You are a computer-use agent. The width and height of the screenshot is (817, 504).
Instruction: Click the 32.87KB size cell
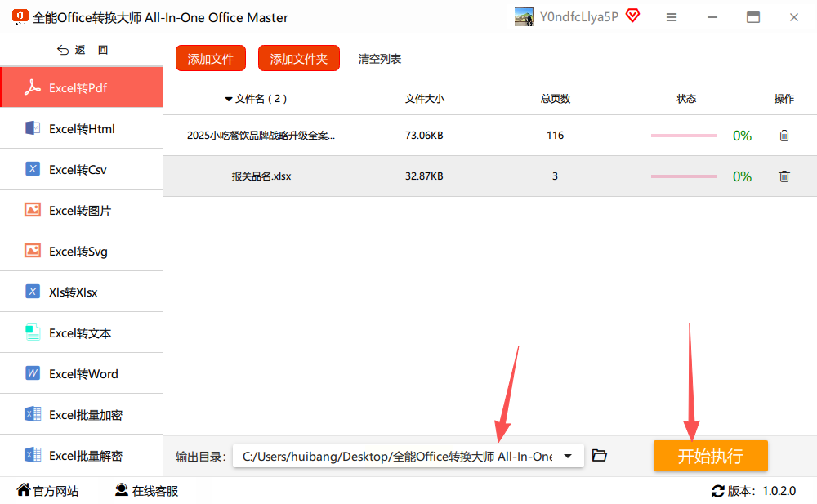click(424, 176)
